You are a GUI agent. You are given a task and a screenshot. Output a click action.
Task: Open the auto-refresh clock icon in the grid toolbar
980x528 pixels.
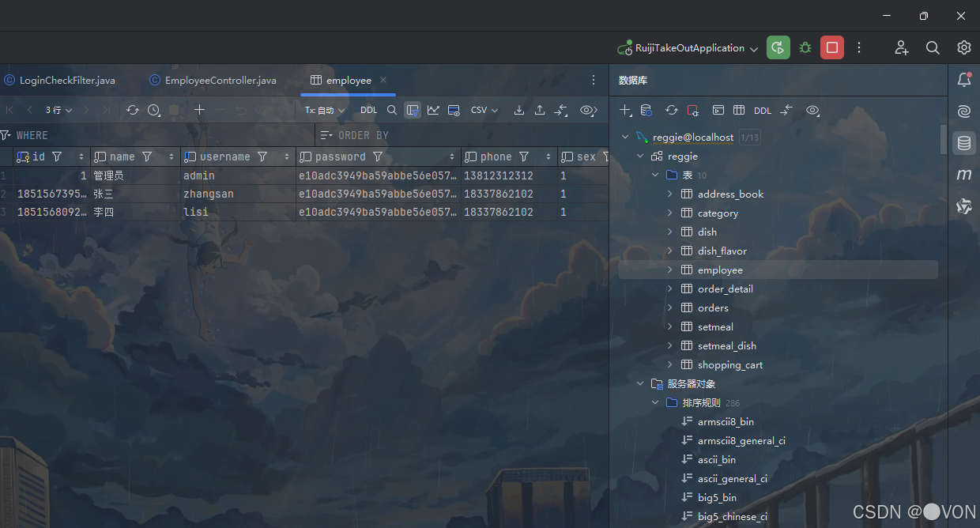coord(154,111)
